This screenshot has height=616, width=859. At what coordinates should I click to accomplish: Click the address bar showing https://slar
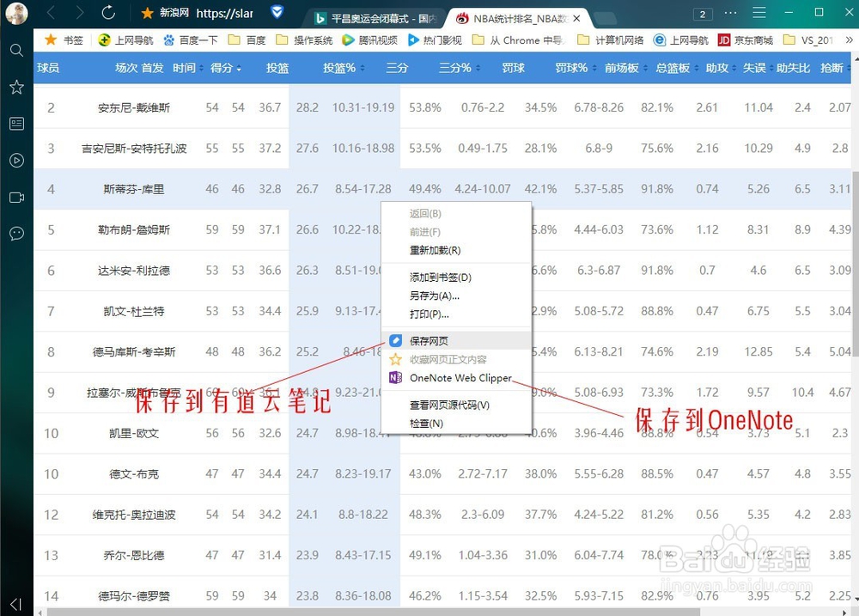tap(224, 13)
